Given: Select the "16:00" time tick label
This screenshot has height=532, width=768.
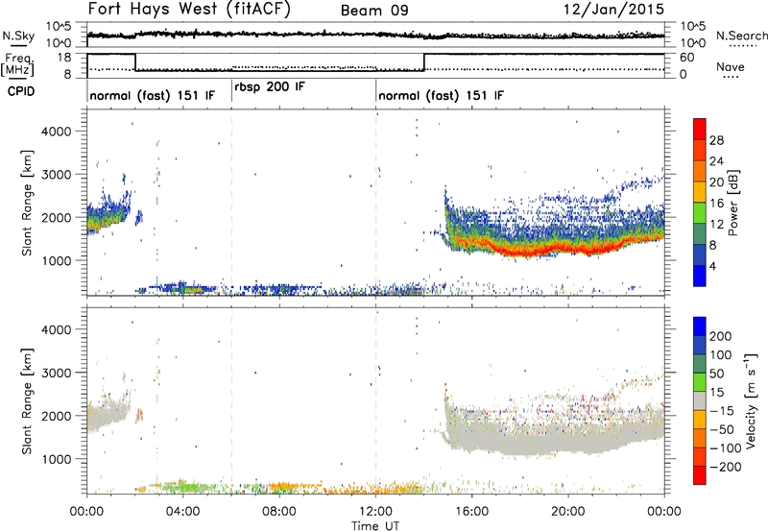Looking at the screenshot, I should pyautogui.click(x=471, y=512).
